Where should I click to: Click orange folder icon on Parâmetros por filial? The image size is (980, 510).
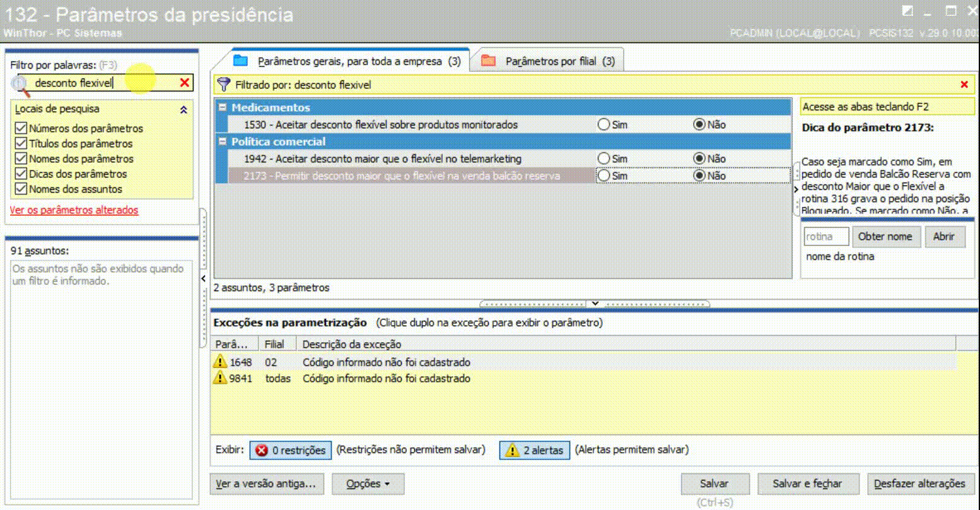[x=488, y=61]
